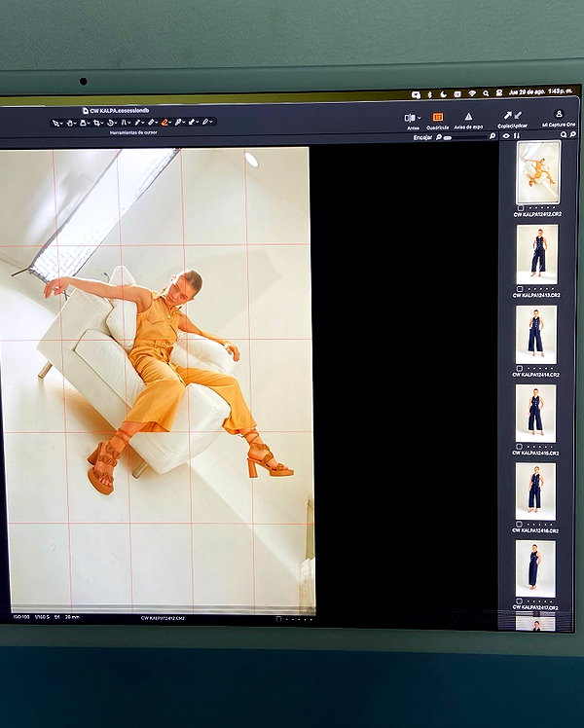
Task: Toggle color tag box under KALPA12413 thumbnail
Action: (520, 289)
